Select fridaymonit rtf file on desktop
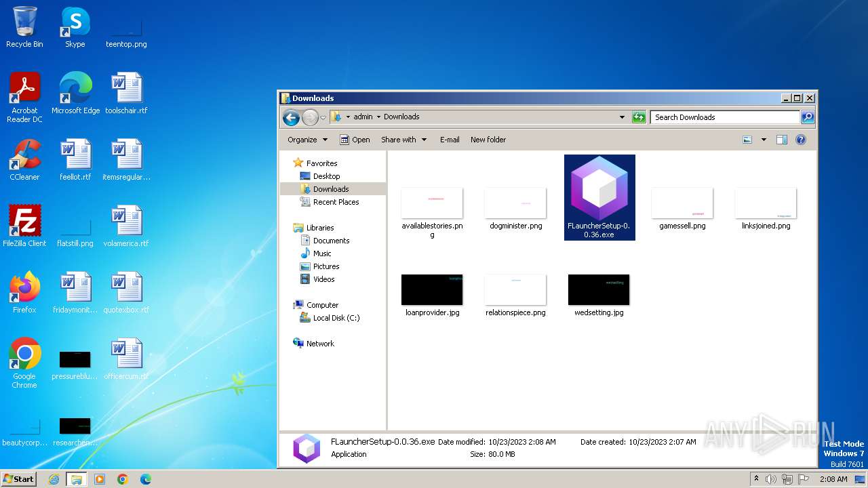The image size is (868, 488). pos(75,293)
